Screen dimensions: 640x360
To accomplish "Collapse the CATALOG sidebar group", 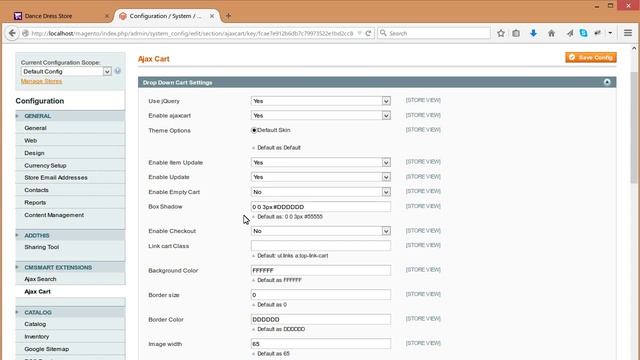I will coord(70,312).
